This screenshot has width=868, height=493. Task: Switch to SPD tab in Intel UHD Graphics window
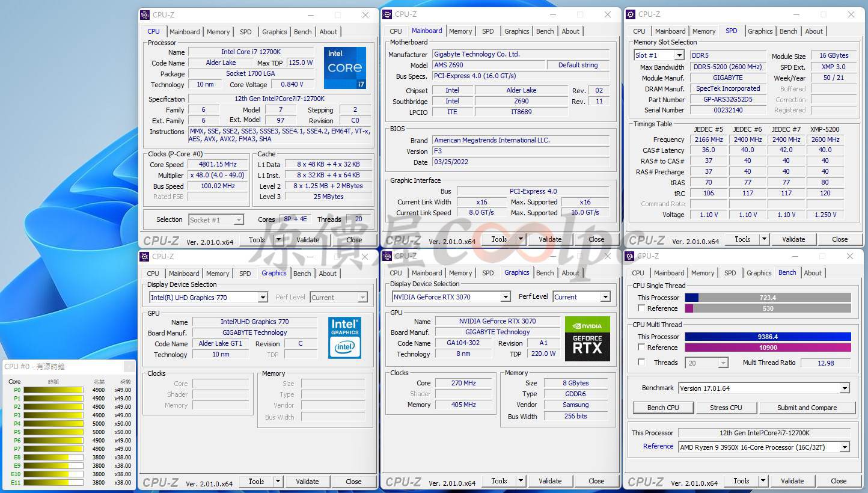[x=245, y=274]
